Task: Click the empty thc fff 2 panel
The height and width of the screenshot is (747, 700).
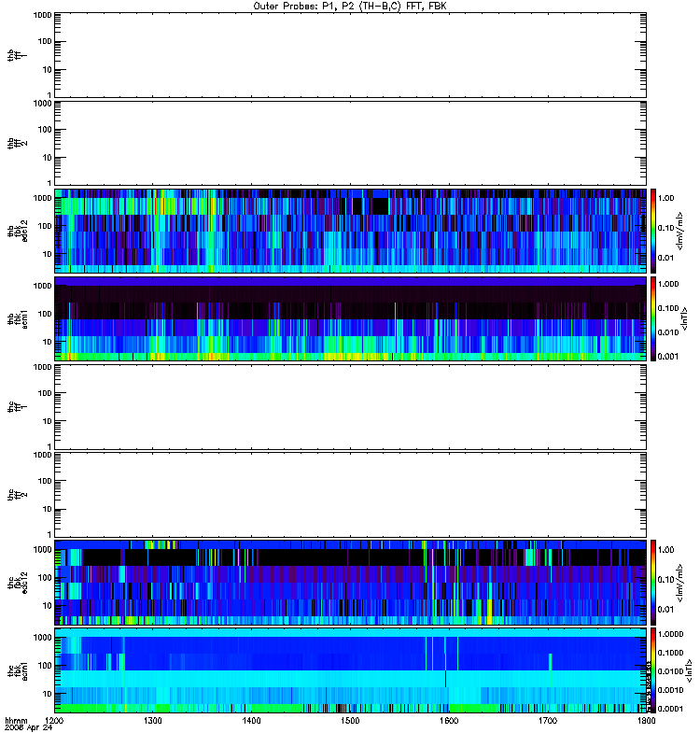Action: click(351, 495)
